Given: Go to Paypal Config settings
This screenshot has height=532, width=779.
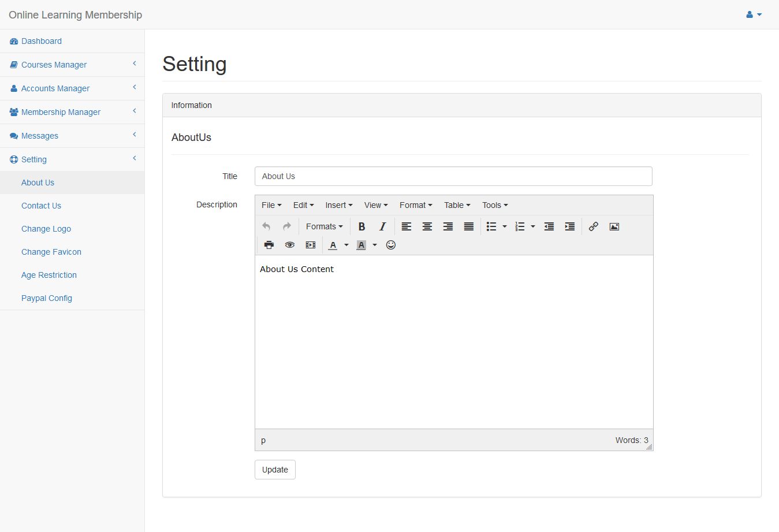Looking at the screenshot, I should pos(47,298).
